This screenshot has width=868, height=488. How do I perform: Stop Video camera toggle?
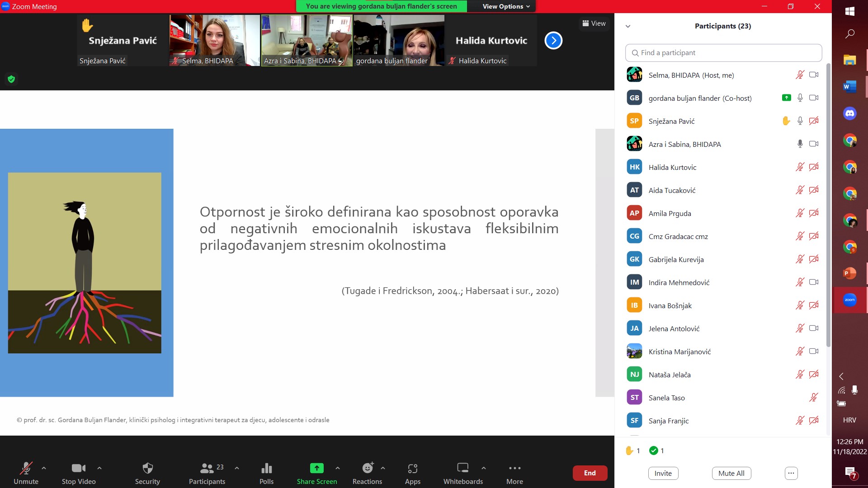(x=78, y=468)
